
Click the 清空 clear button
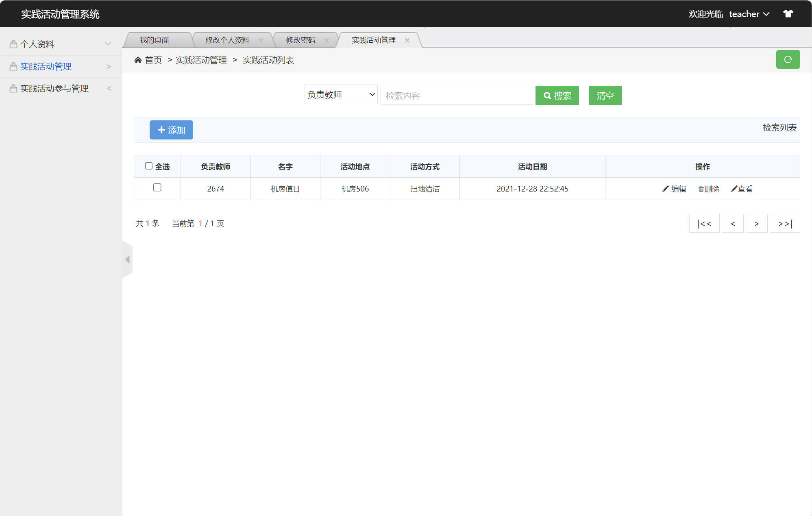point(605,95)
